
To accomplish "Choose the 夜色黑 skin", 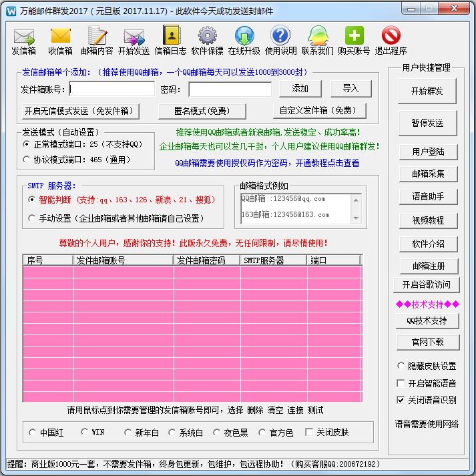I will (x=216, y=433).
